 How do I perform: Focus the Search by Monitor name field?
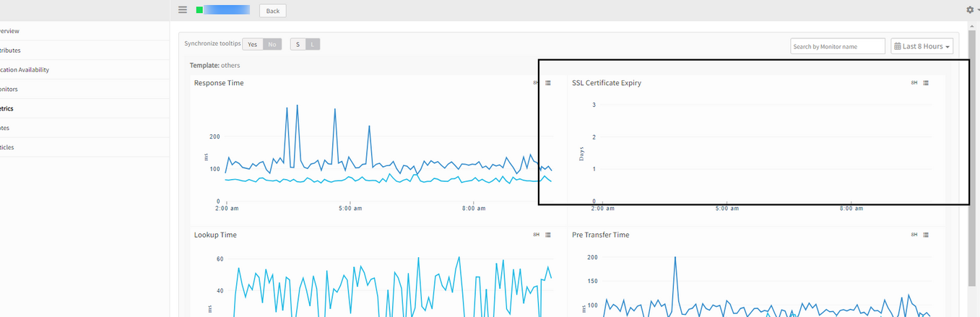838,46
